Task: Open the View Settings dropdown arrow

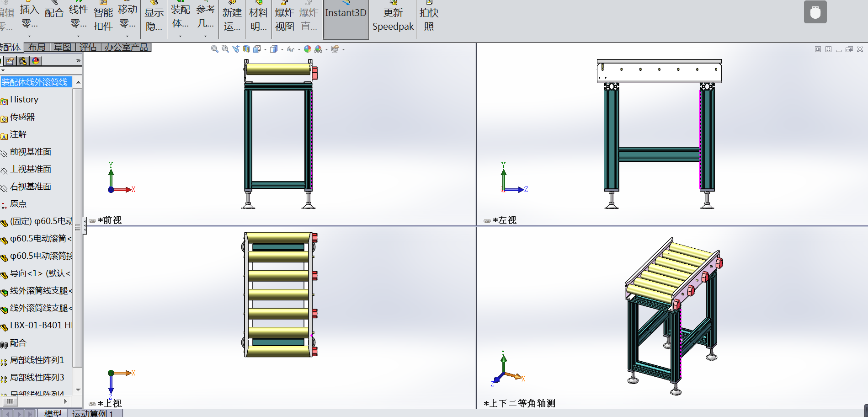Action: tap(343, 49)
